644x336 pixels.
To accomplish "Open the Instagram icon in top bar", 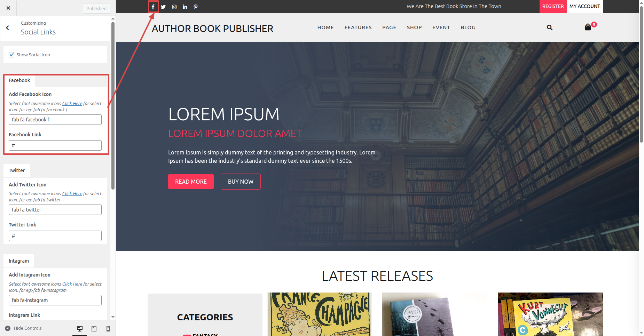I will click(174, 7).
